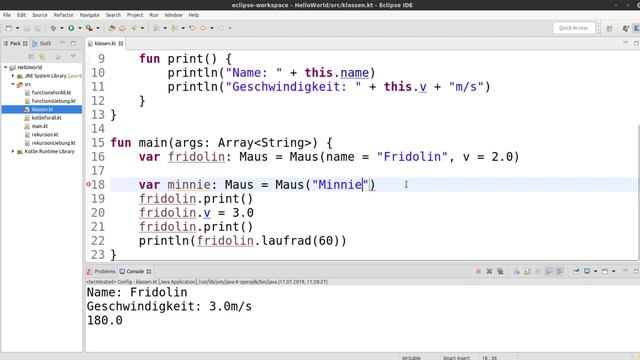
Task: Open the Refactor menu
Action: point(64,15)
